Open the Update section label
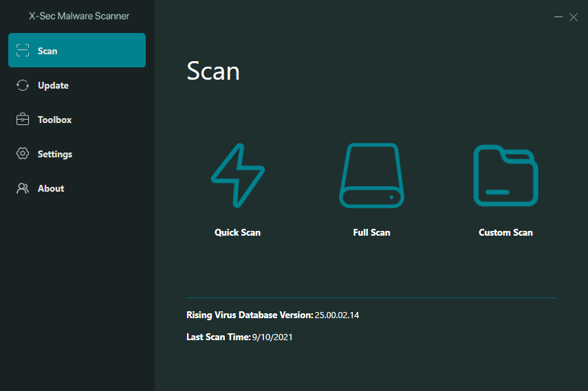 (53, 85)
